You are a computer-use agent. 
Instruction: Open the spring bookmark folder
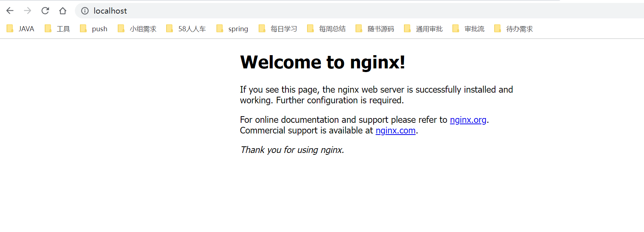(232, 29)
